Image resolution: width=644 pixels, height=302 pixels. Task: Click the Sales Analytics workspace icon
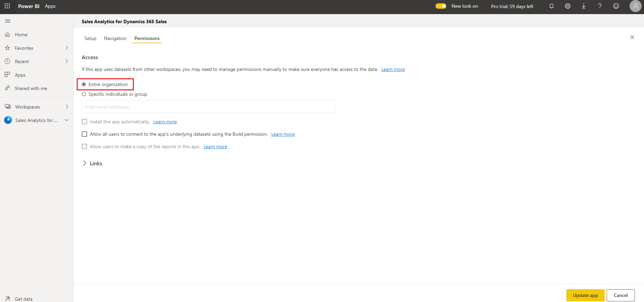8,120
